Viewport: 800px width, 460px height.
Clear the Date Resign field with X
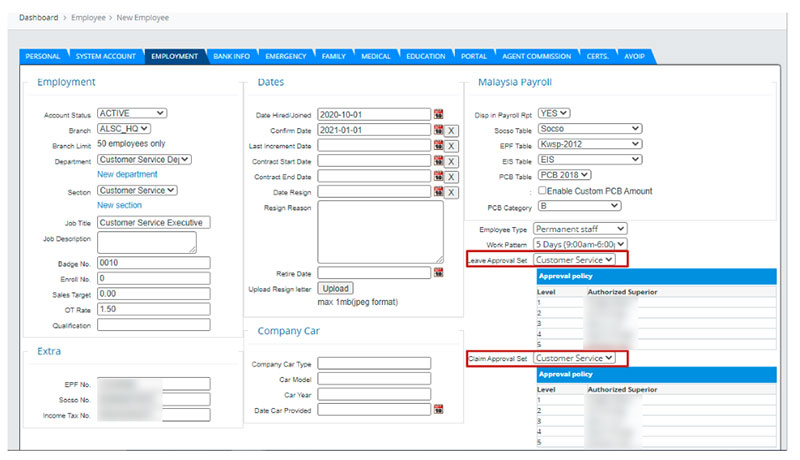(x=452, y=192)
